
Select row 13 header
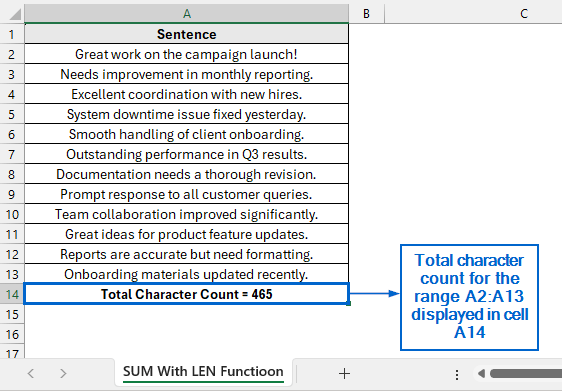(12, 275)
